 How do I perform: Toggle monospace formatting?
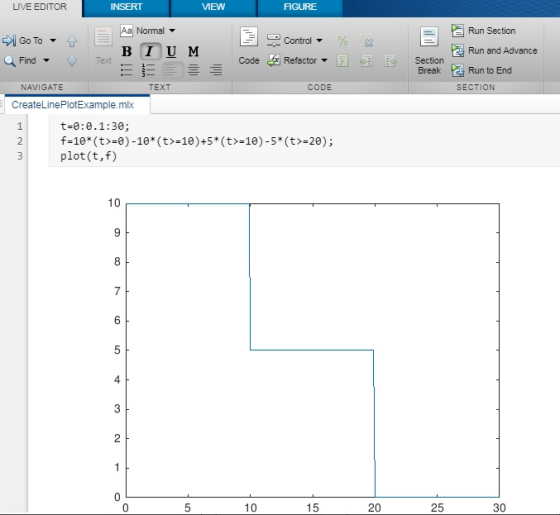[193, 51]
